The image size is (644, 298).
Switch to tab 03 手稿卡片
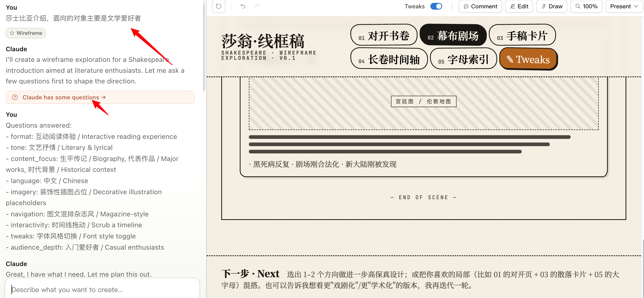click(522, 35)
